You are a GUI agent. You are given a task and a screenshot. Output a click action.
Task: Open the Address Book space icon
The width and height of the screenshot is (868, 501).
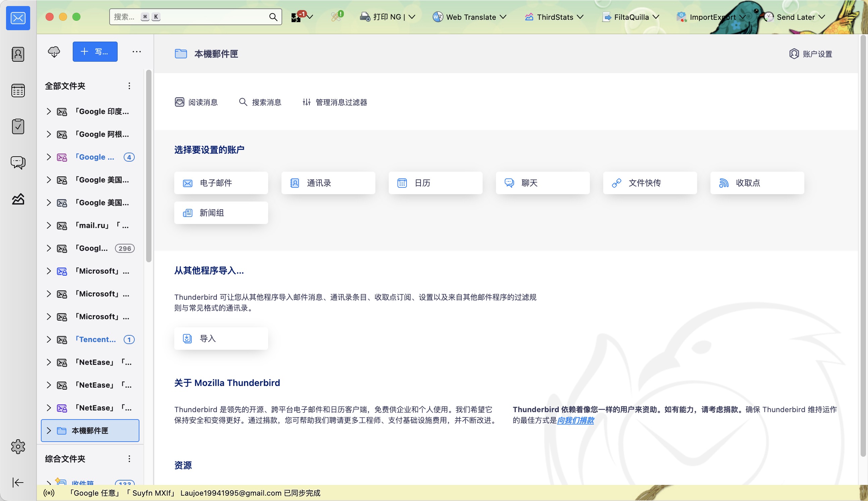click(18, 54)
